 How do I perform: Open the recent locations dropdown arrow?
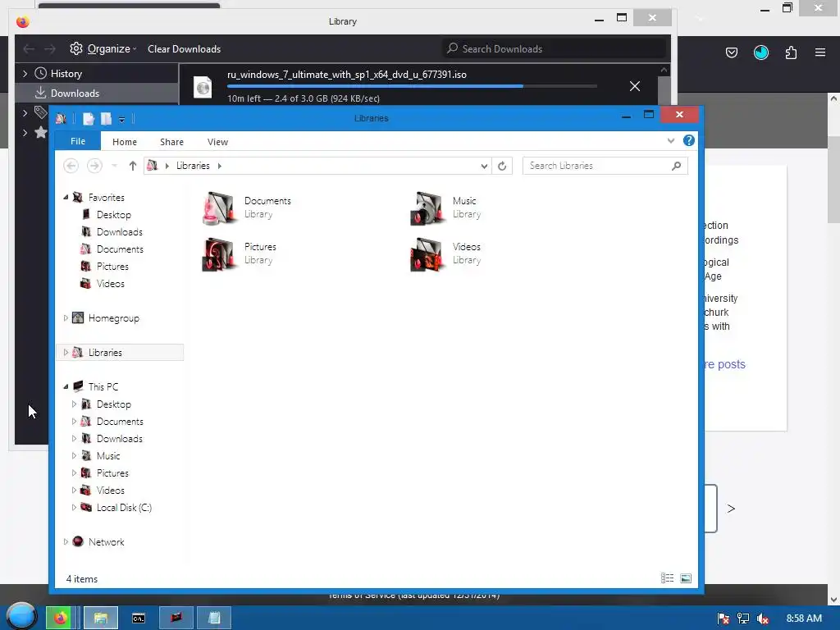point(114,166)
